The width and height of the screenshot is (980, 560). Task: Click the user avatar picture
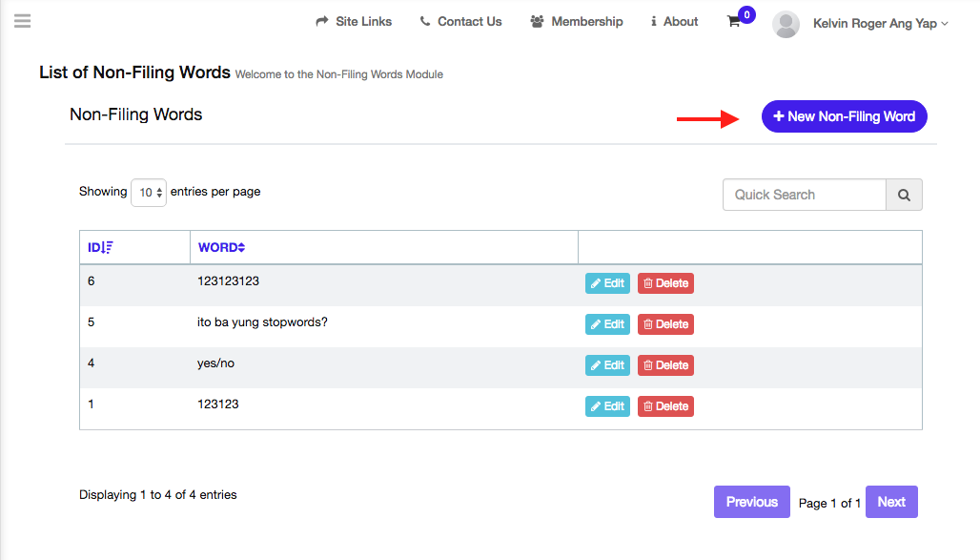(x=786, y=24)
